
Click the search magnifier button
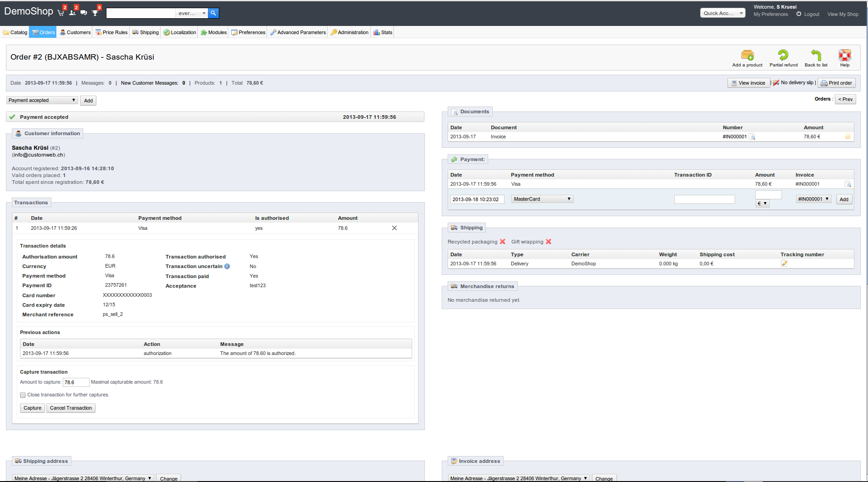click(x=213, y=13)
